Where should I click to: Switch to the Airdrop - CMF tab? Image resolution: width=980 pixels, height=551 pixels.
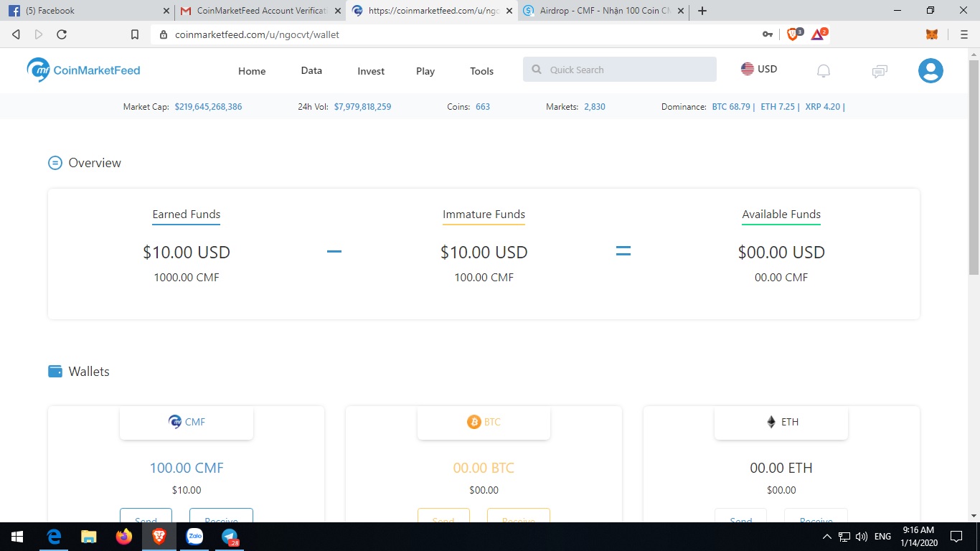click(603, 11)
